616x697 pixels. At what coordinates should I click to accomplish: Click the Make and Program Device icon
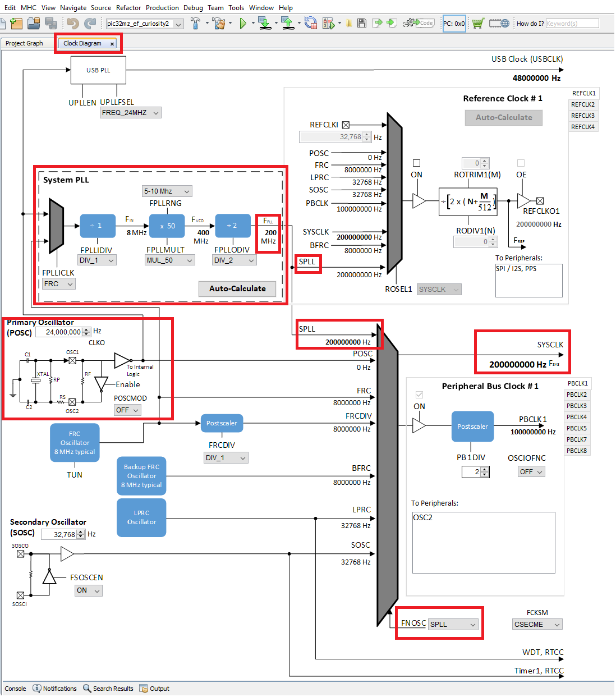(264, 23)
